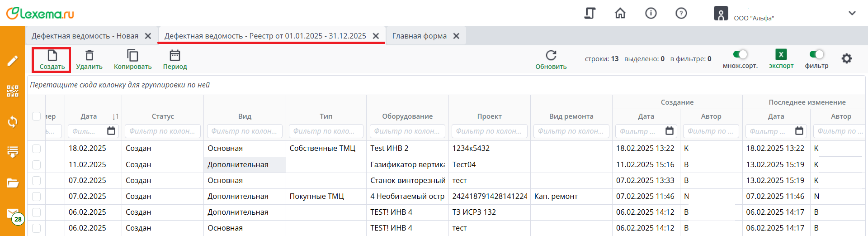Export the table to Excel

pyautogui.click(x=781, y=55)
